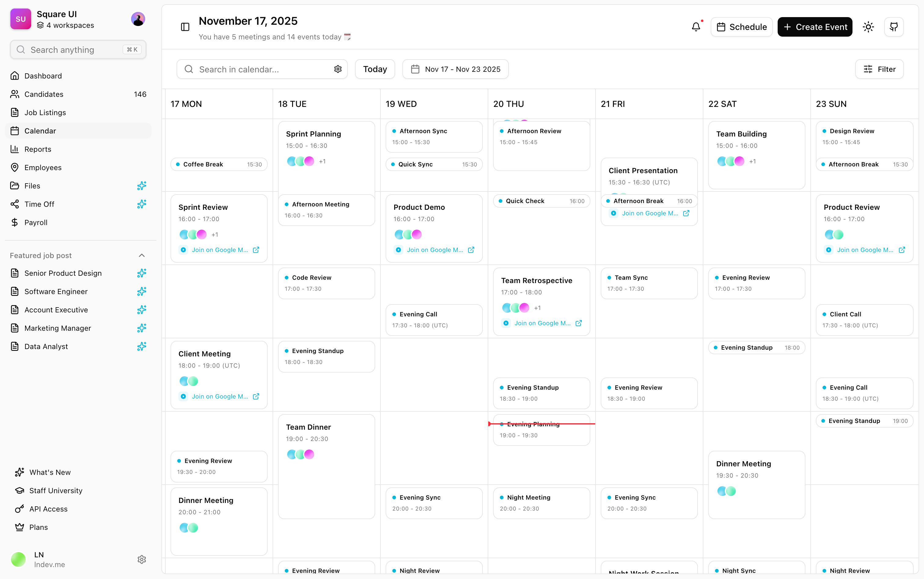Viewport: 924px width, 579px height.
Task: Open account settings gear beside LN
Action: coord(141,559)
